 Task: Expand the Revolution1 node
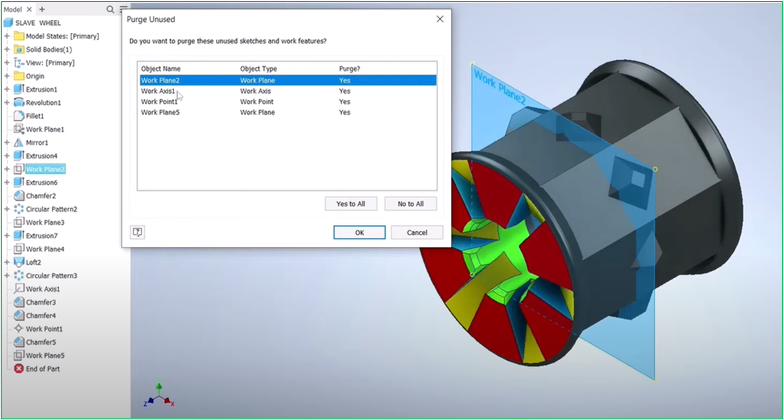7,102
